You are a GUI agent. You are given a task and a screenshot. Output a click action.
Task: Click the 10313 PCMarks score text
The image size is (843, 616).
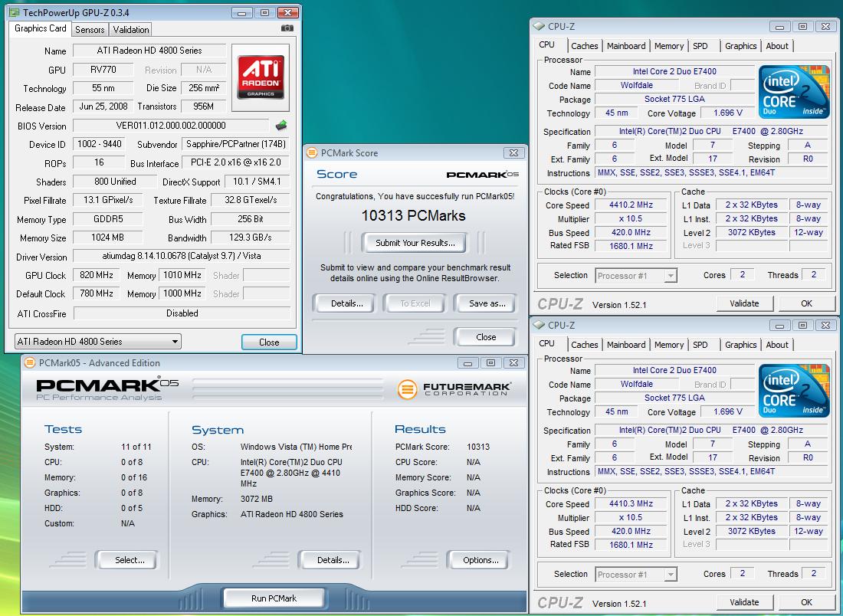pos(413,215)
